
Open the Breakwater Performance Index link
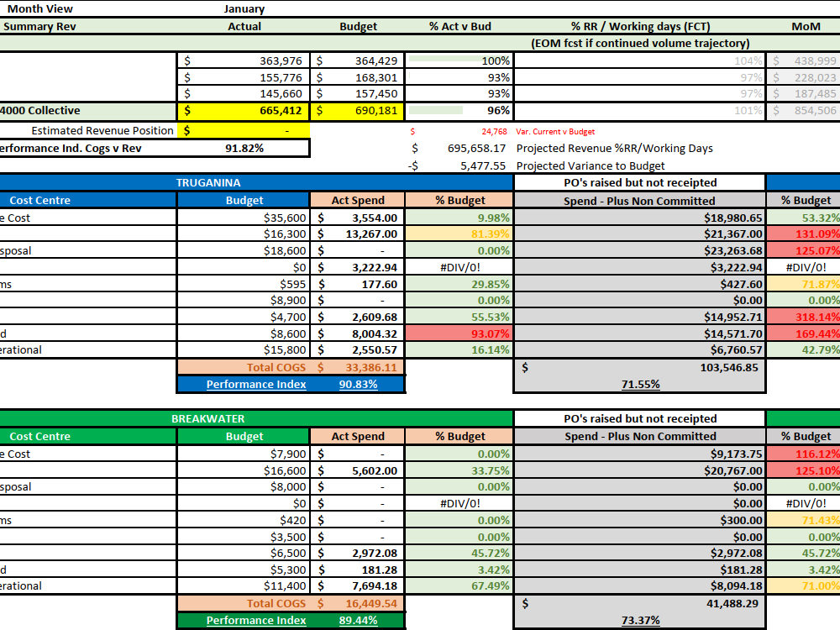pyautogui.click(x=256, y=621)
